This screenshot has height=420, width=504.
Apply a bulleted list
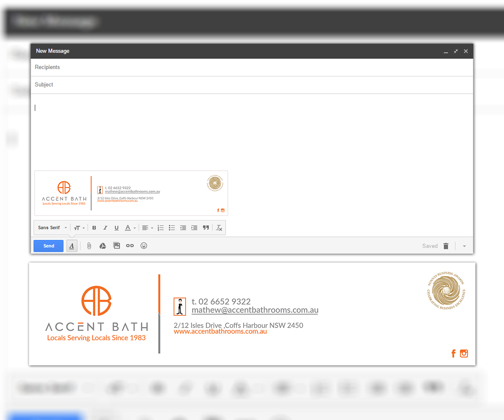coord(172,228)
